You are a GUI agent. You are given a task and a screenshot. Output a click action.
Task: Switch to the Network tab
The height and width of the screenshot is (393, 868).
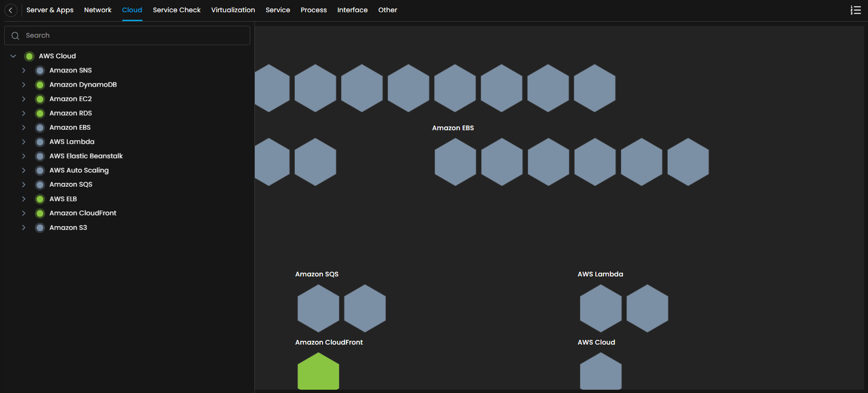98,10
